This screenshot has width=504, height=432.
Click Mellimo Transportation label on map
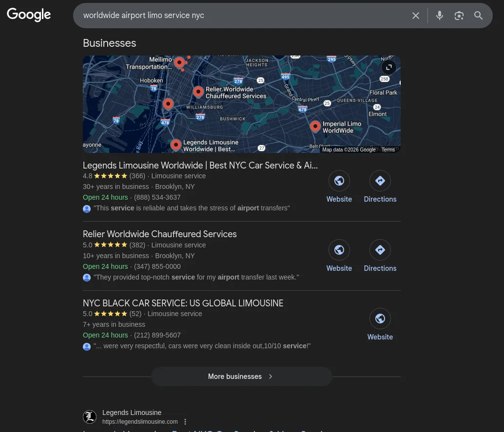point(149,63)
